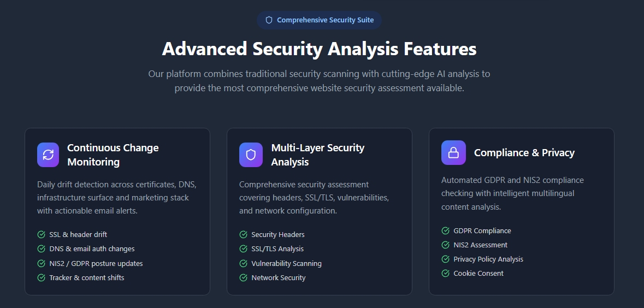The image size is (644, 308).
Task: Click the NIS2 / GDPR posture updates item
Action: (x=96, y=264)
